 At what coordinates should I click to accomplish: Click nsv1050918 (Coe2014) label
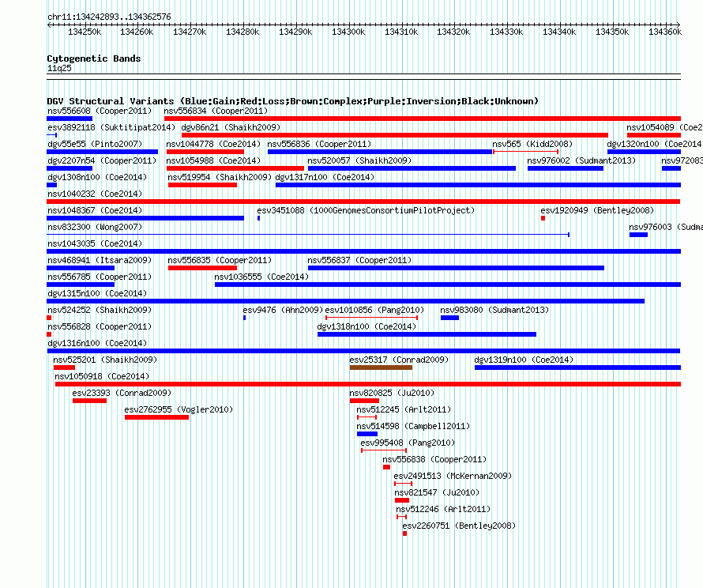(x=102, y=376)
